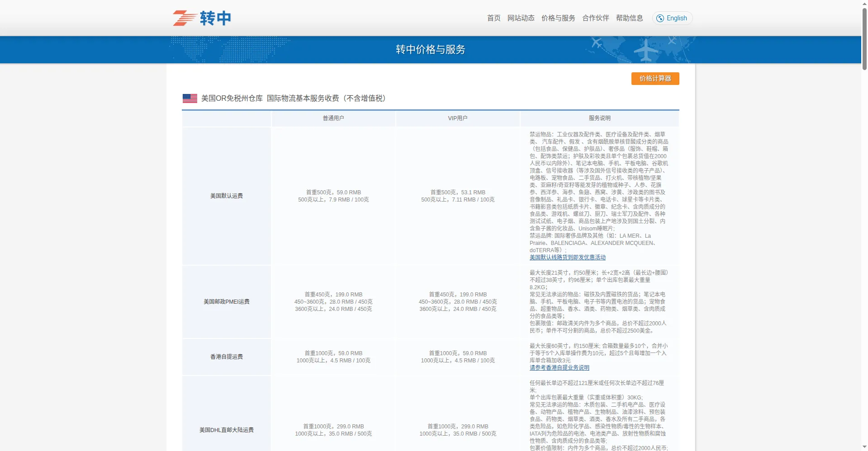This screenshot has width=868, height=451.
Task: Click the 服务说明 column header
Action: coord(599,118)
